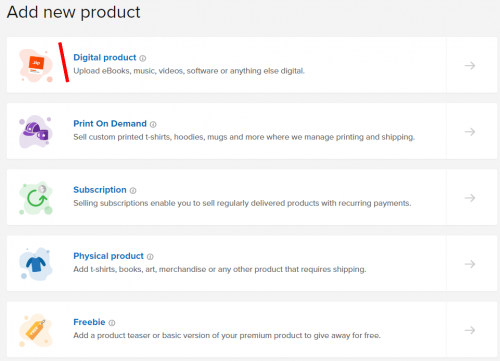Open info tooltip beside Subscription

(x=133, y=190)
